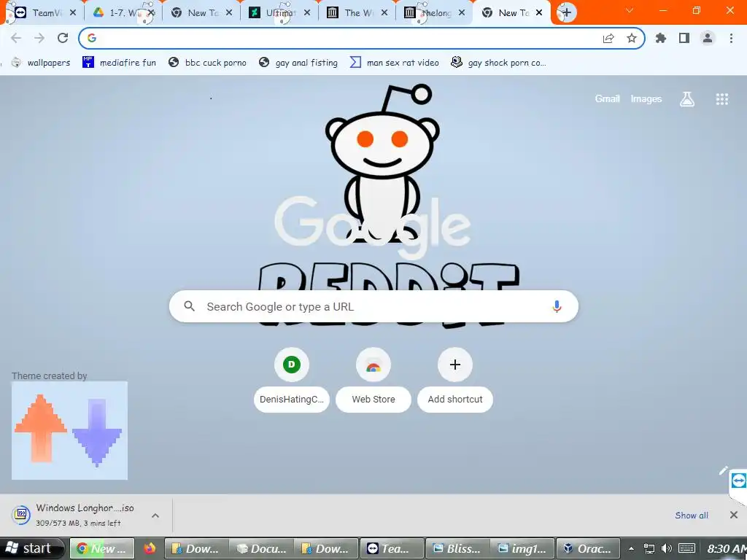Close the TeamViewer tab
The height and width of the screenshot is (560, 747).
click(73, 13)
